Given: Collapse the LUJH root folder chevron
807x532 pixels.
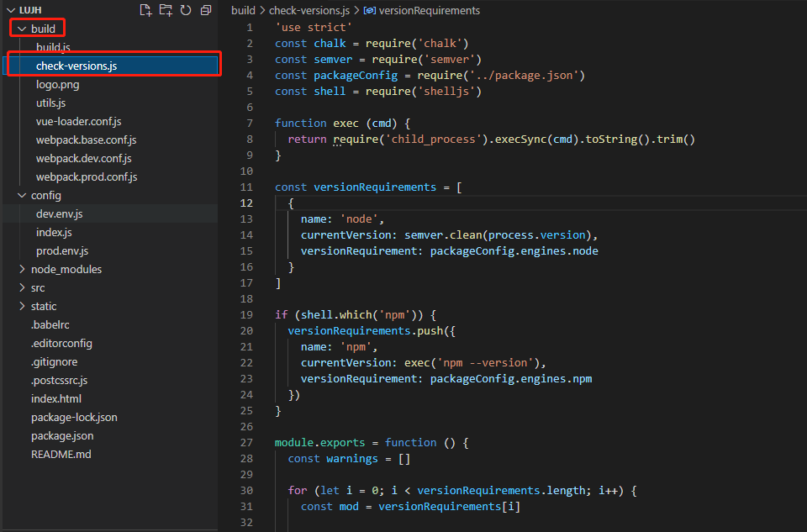Looking at the screenshot, I should click(11, 10).
